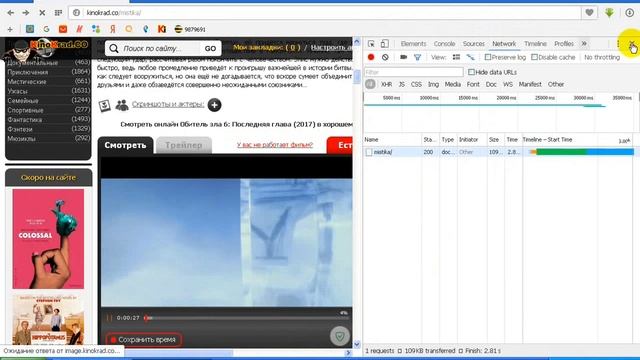Open the Ki bookmark icon

tap(162, 29)
